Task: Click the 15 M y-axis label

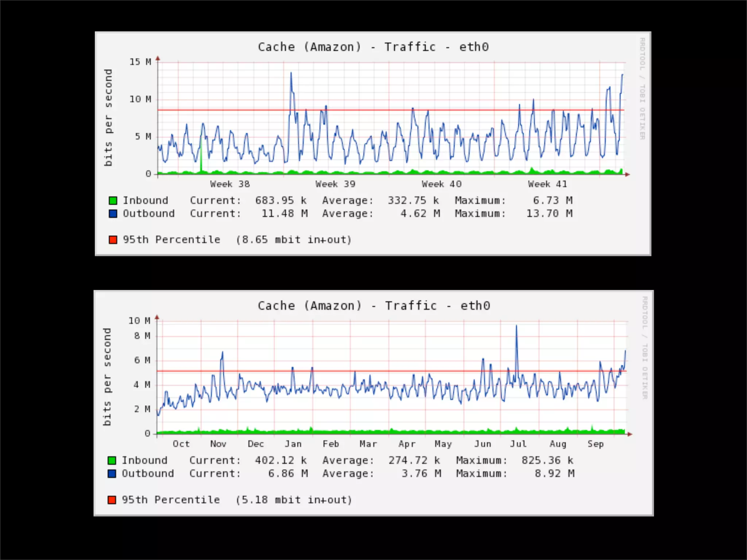Action: 140,62
